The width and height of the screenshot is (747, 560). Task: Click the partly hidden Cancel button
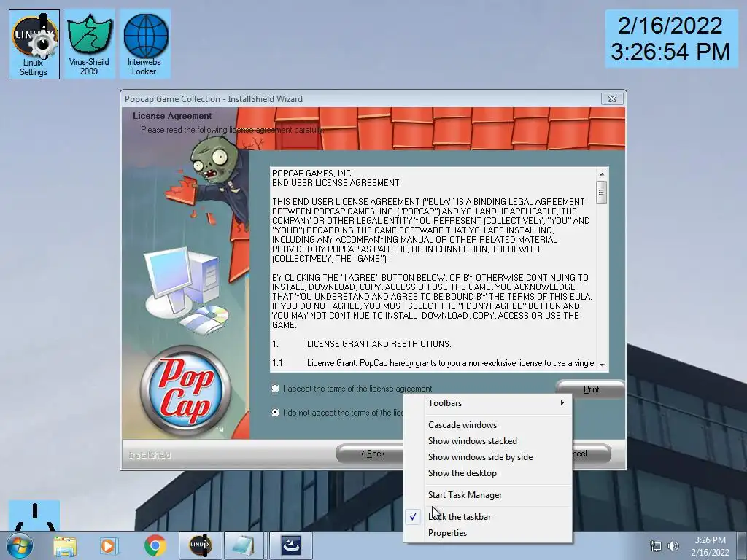tap(591, 454)
